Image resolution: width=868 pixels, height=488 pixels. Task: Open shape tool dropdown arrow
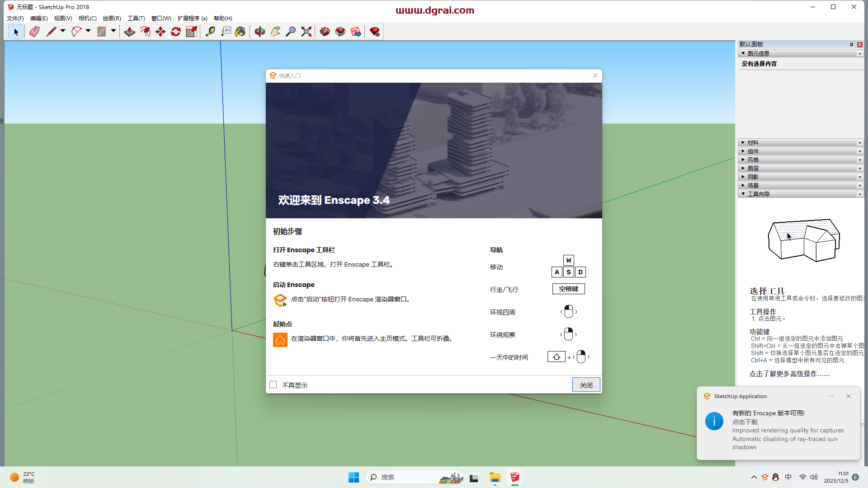(113, 31)
